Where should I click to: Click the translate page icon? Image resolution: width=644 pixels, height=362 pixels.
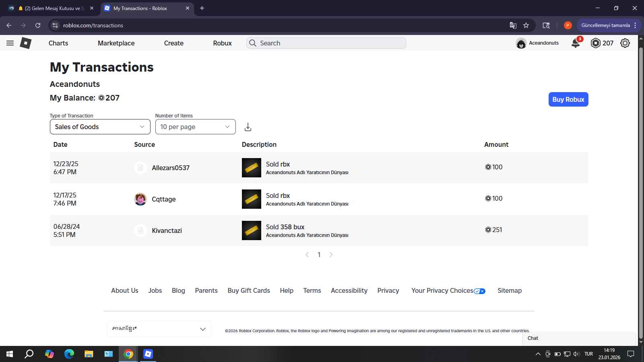click(x=513, y=25)
